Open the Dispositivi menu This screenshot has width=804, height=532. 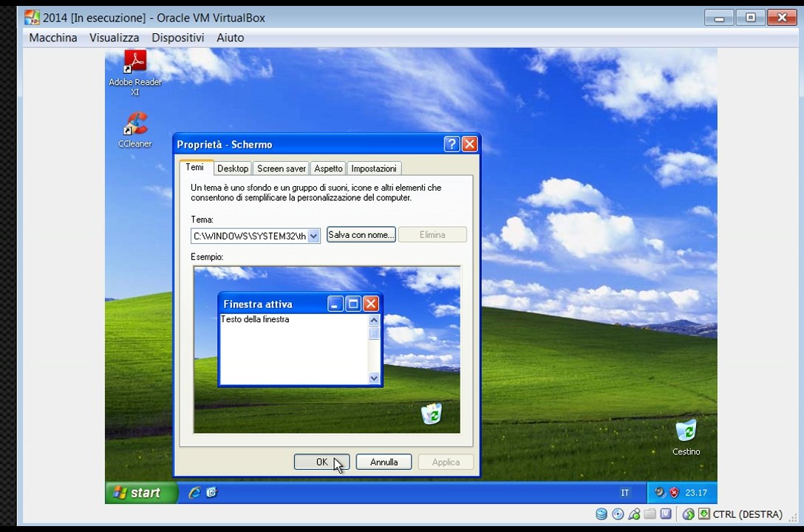(178, 38)
